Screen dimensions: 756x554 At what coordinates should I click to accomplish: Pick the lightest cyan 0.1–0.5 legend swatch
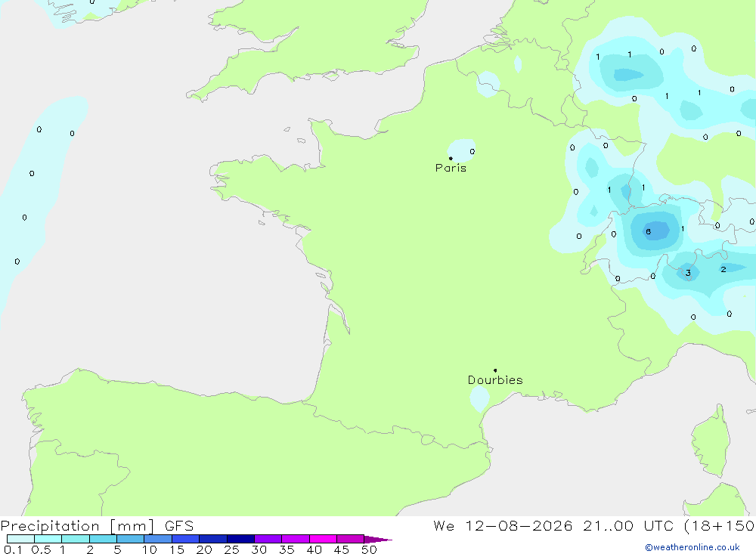[x=20, y=539]
